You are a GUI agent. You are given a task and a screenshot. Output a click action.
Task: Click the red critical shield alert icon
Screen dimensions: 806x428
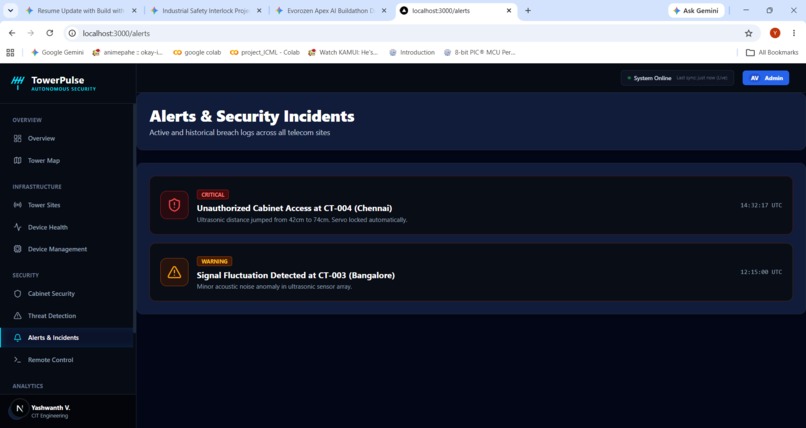pos(174,205)
